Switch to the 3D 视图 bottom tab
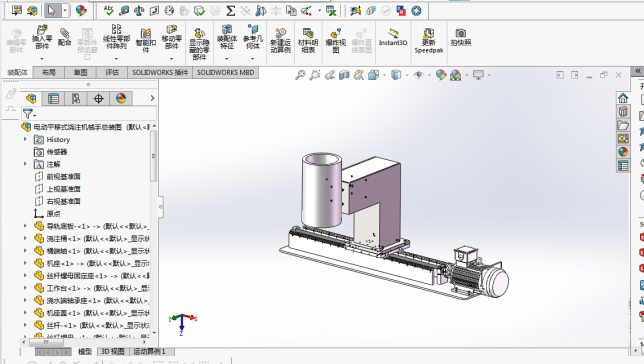The height and width of the screenshot is (364, 644). coord(113,352)
